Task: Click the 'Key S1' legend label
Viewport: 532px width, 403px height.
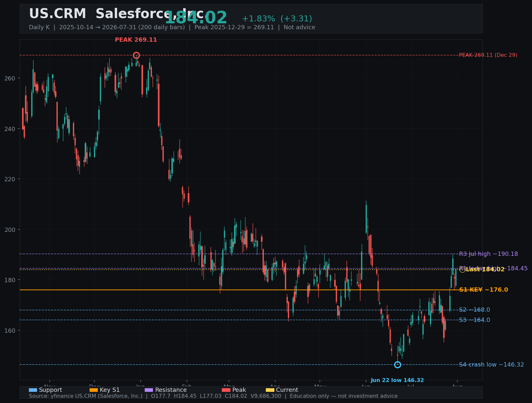Action: point(110,390)
